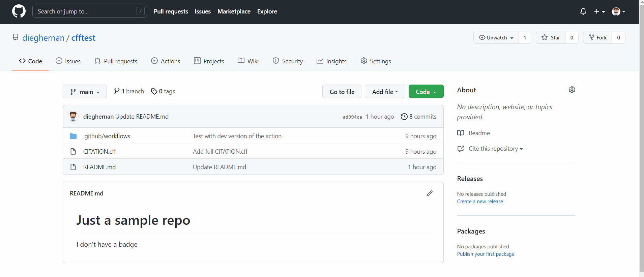Star this repository
Image resolution: width=644 pixels, height=277 pixels.
coord(551,38)
